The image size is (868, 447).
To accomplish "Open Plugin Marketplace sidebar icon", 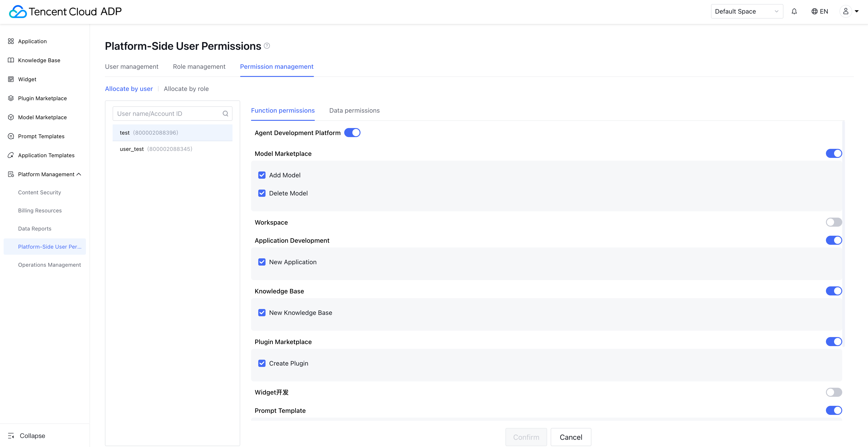I will [x=11, y=98].
